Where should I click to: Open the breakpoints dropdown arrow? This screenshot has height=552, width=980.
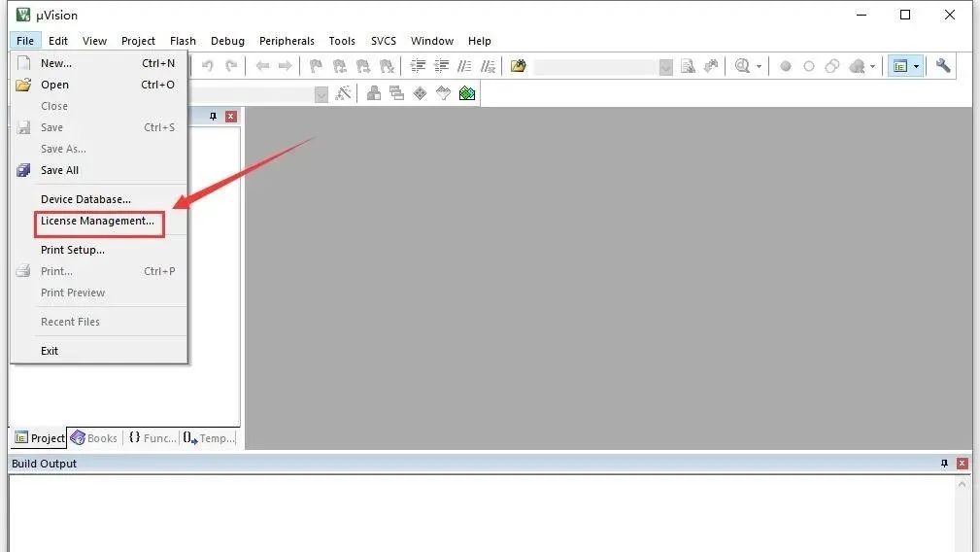(872, 66)
